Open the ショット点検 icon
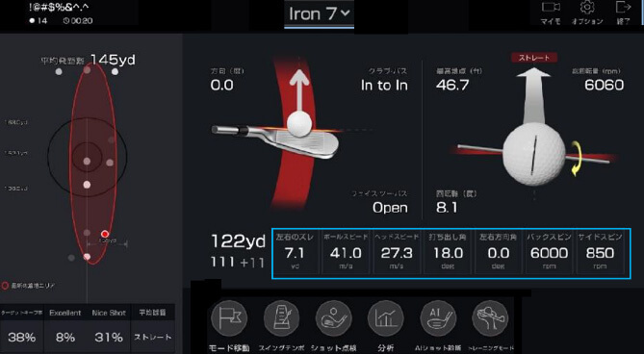This screenshot has height=354, width=644. click(x=333, y=318)
